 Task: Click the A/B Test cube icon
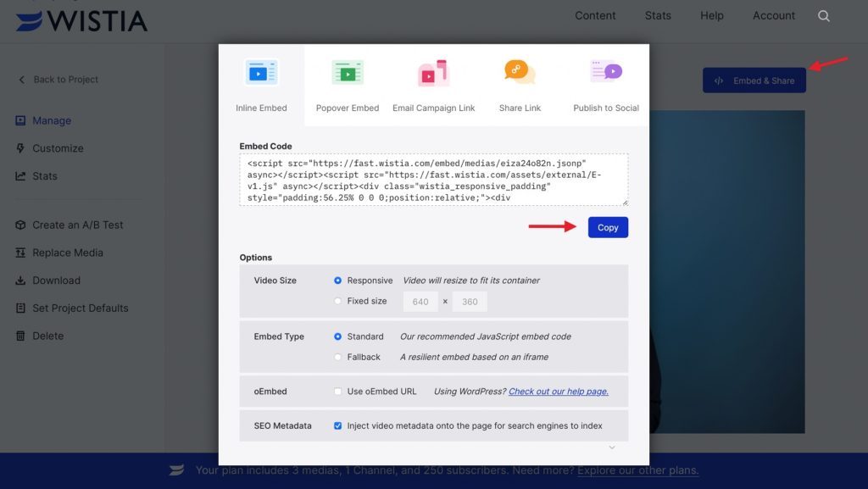20,225
